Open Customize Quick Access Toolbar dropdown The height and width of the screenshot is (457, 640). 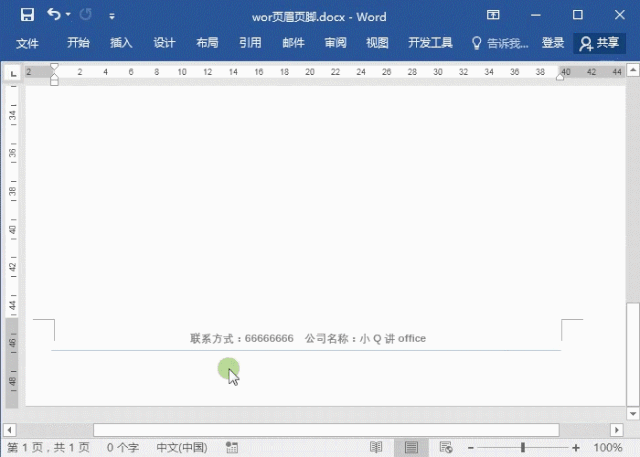(111, 16)
